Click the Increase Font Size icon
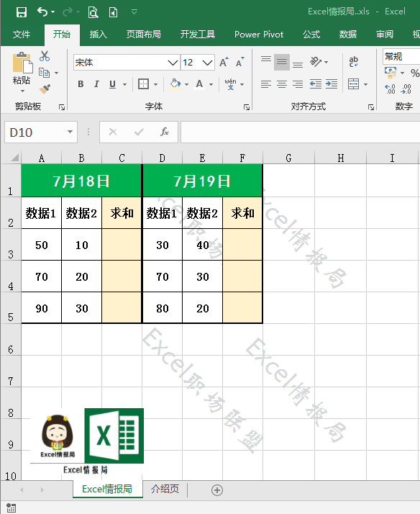Image resolution: width=420 pixels, height=514 pixels. [x=224, y=62]
